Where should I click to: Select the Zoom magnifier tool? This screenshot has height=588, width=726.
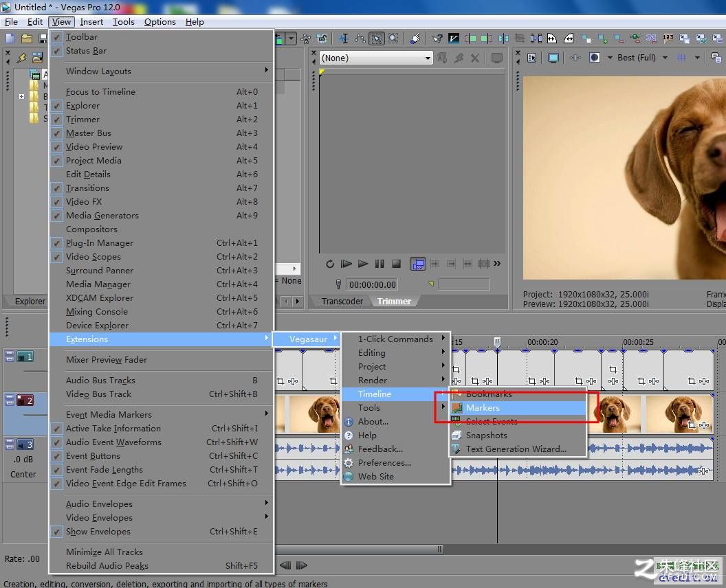click(393, 38)
